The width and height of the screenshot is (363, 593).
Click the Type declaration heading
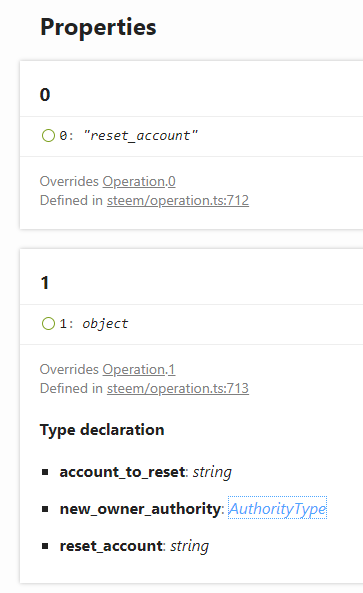pos(102,430)
